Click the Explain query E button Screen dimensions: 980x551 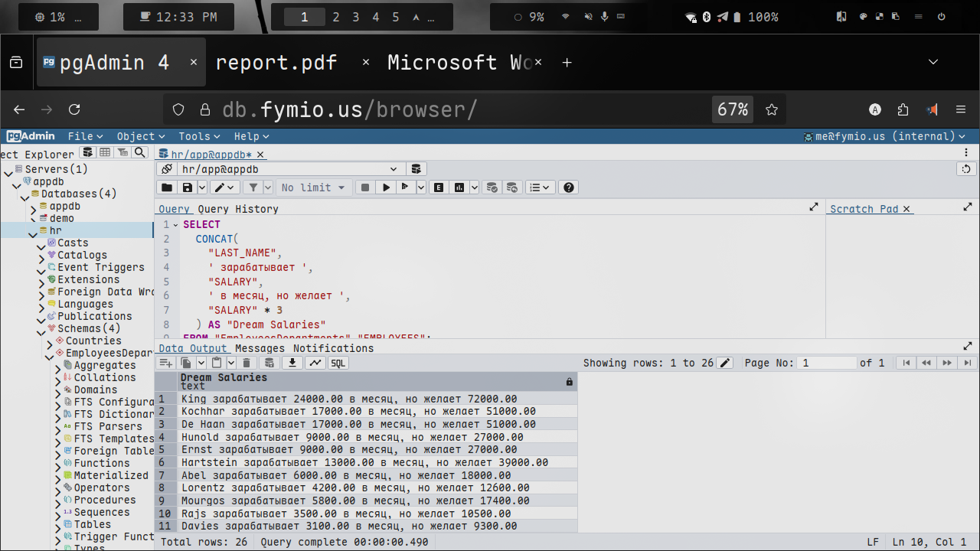tap(439, 187)
